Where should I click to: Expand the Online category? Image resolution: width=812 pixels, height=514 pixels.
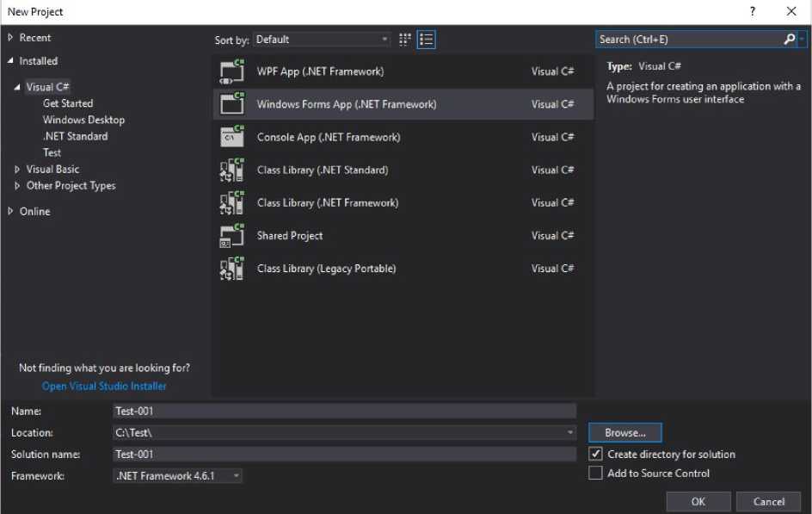point(10,212)
